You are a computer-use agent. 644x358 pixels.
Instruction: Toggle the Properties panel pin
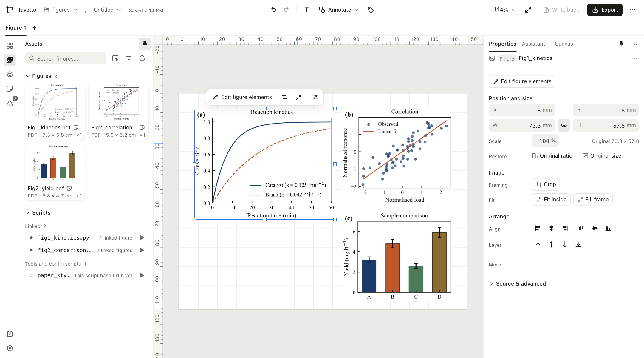(x=621, y=44)
